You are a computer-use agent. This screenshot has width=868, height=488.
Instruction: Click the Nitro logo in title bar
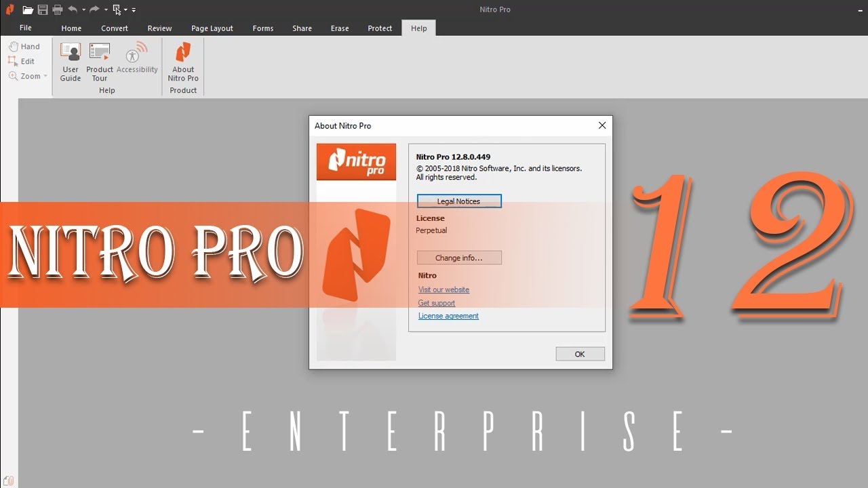[9, 9]
